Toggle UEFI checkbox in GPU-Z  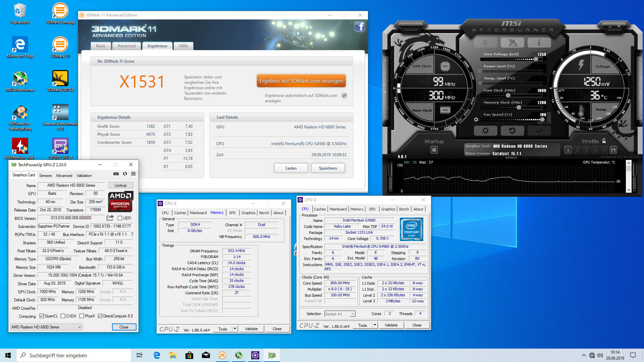click(120, 218)
